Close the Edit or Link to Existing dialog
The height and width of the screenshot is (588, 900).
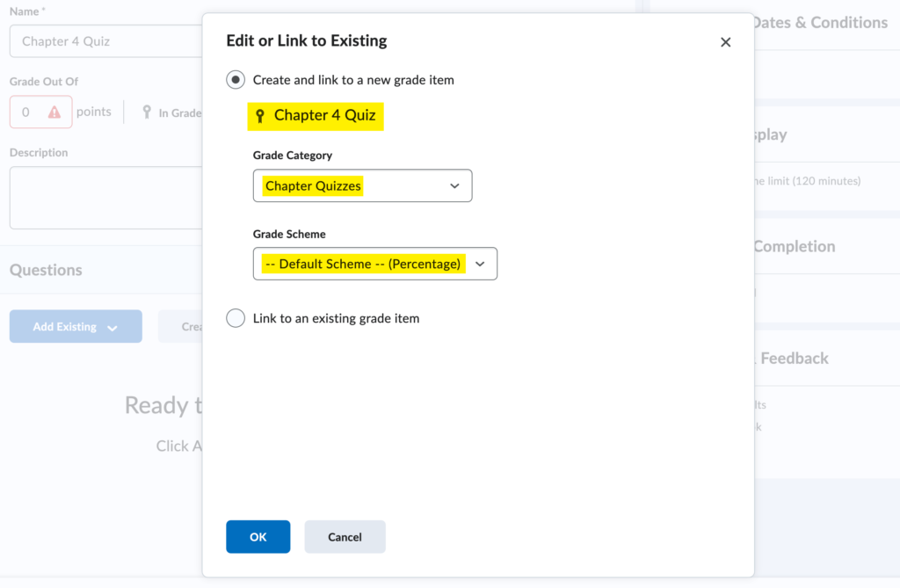tap(725, 42)
